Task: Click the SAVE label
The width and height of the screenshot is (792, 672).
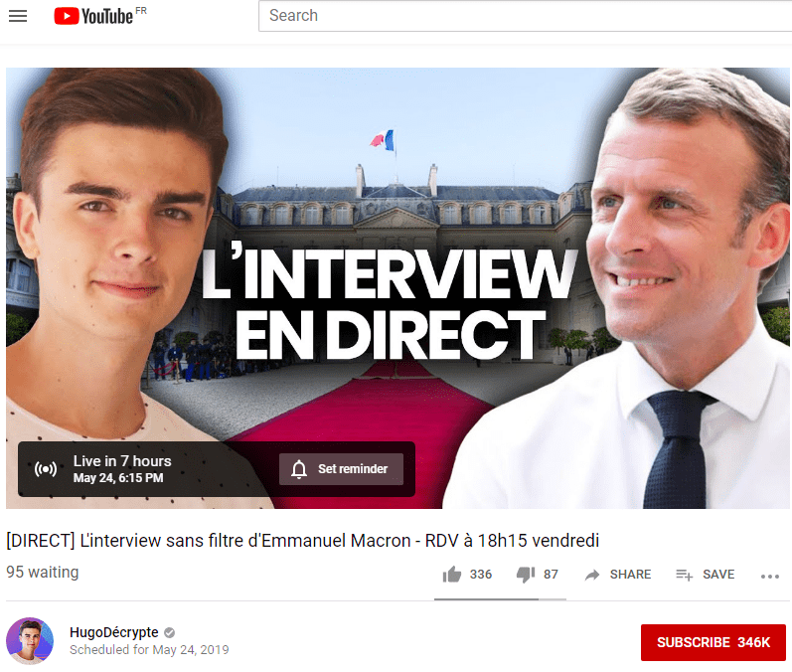Action: [x=718, y=575]
